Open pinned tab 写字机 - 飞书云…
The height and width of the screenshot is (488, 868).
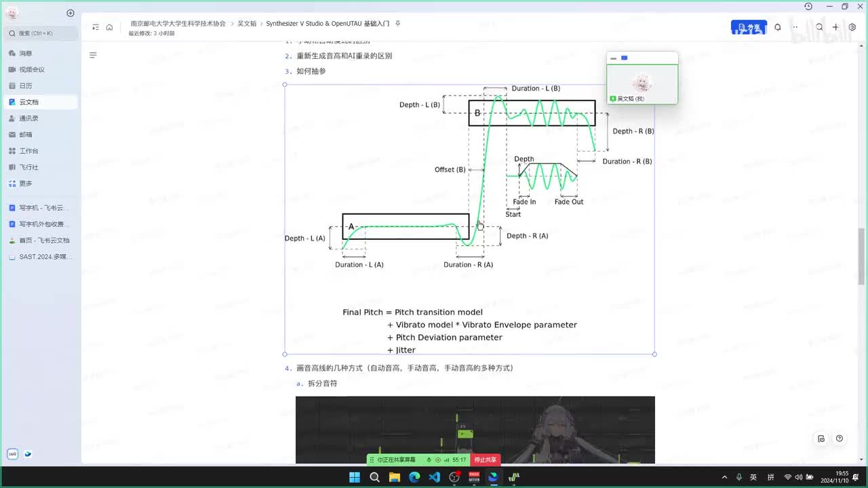click(x=39, y=207)
